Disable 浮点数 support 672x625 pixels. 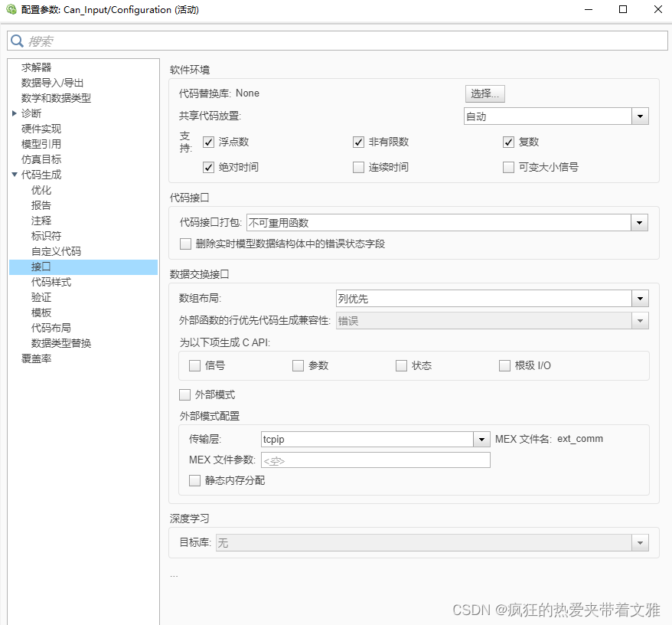pyautogui.click(x=209, y=141)
